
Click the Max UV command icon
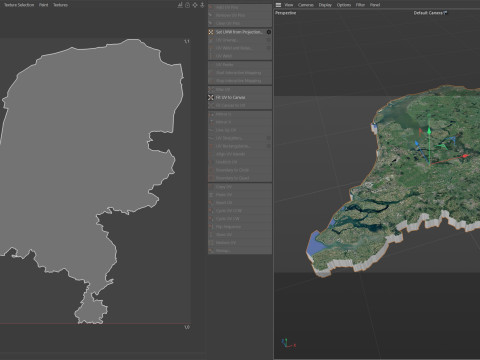(211, 89)
